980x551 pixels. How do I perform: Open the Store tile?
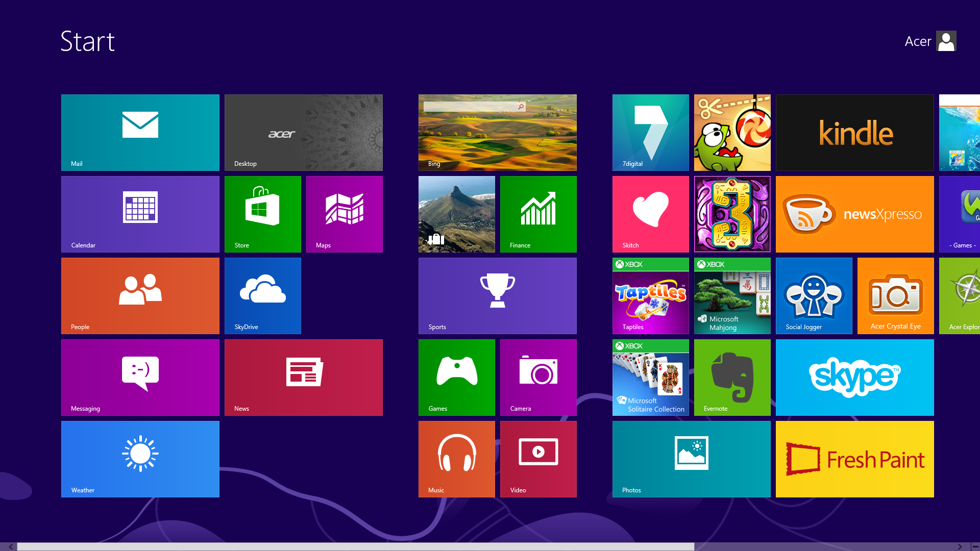coord(263,214)
